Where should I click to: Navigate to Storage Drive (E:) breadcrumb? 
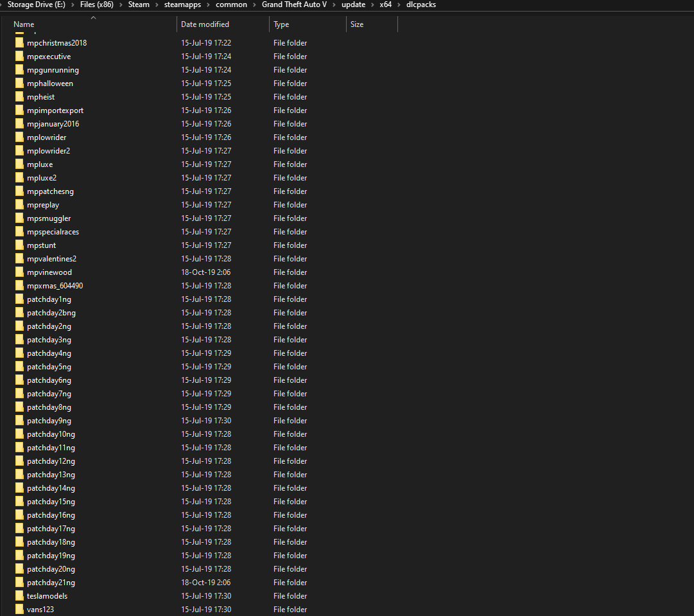tap(37, 4)
